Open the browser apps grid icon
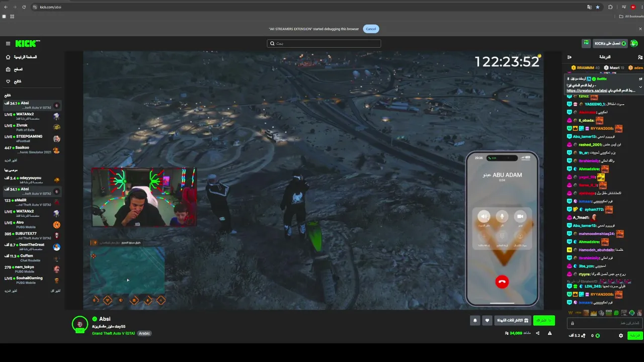The height and width of the screenshot is (362, 644). tap(12, 17)
